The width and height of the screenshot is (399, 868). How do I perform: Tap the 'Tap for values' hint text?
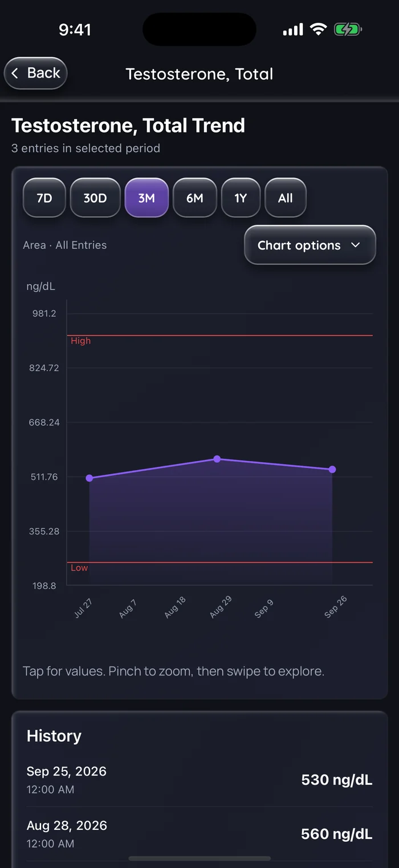[173, 671]
